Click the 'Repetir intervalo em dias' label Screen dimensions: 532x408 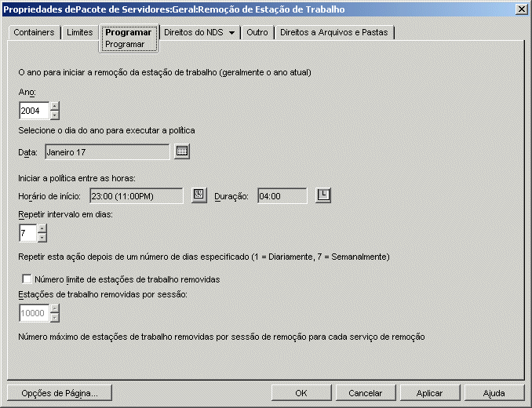click(65, 214)
